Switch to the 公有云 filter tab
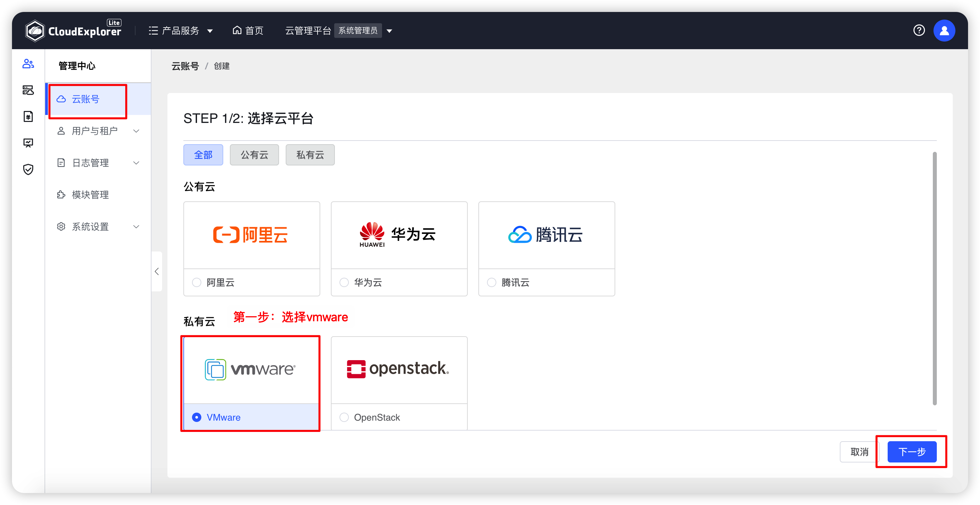The image size is (980, 505). tap(254, 155)
